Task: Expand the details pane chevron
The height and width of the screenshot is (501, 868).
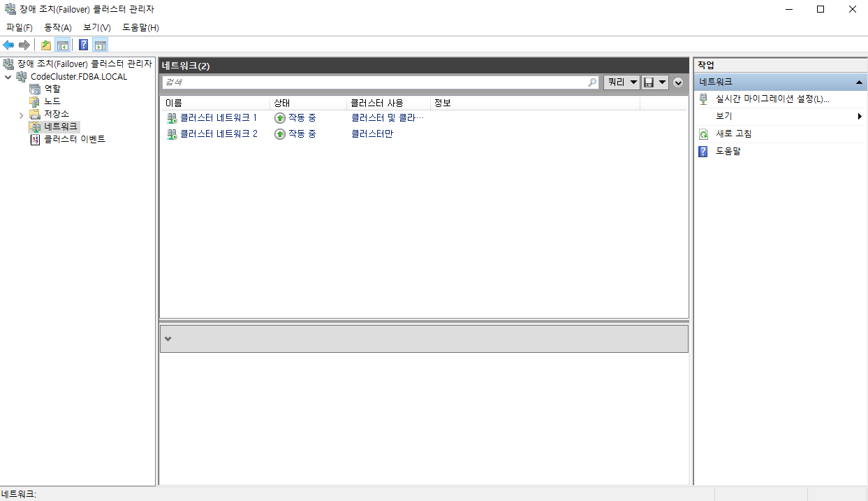Action: click(168, 339)
